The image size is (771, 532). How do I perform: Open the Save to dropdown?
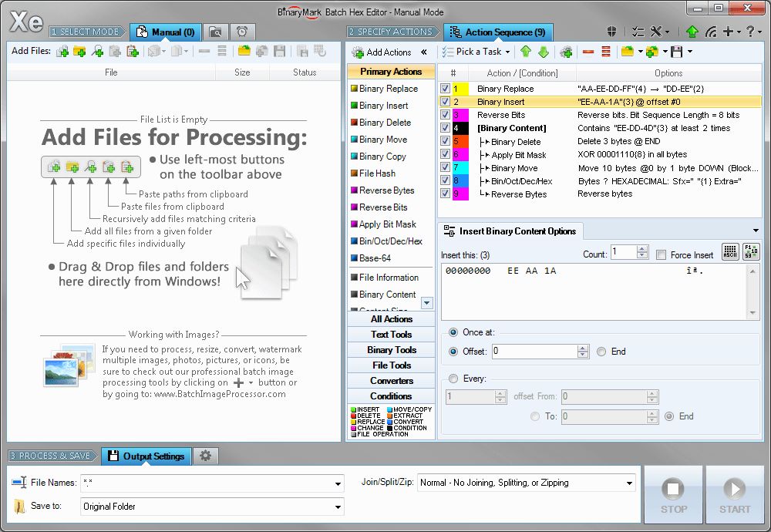(338, 507)
